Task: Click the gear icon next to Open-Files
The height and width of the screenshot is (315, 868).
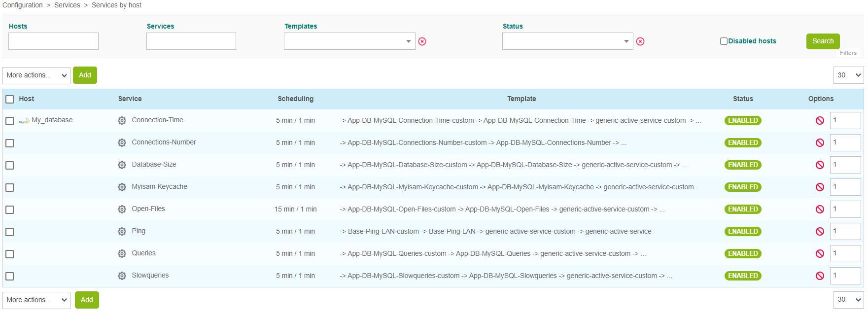Action: pos(122,210)
